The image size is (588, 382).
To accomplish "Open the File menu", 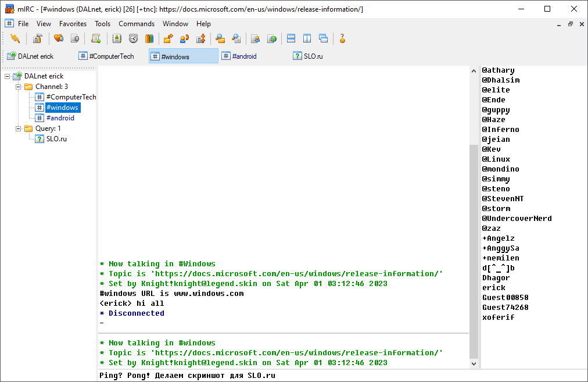I will [23, 24].
